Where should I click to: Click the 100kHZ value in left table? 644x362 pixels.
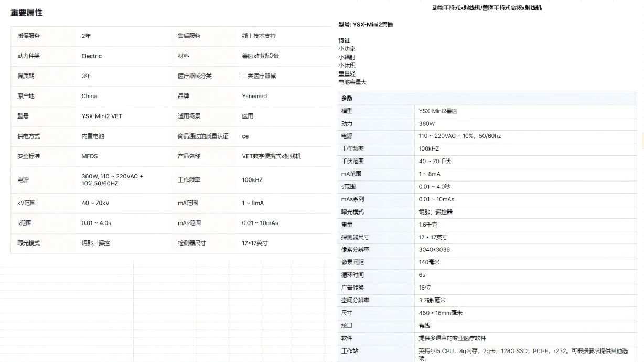[252, 180]
